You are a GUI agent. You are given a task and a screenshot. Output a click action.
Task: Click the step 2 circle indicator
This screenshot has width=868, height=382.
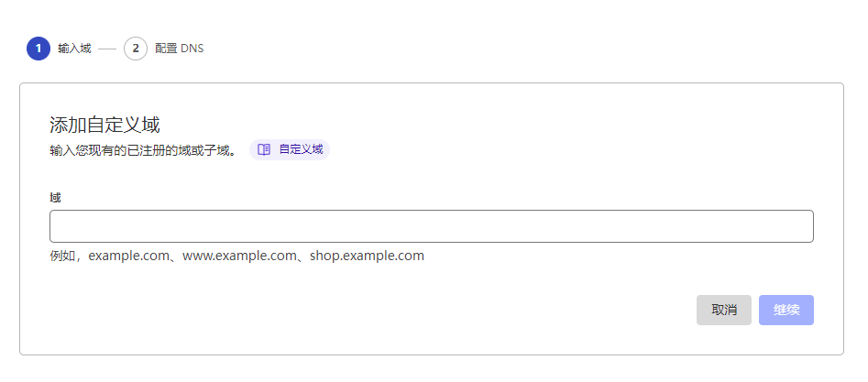(x=136, y=49)
